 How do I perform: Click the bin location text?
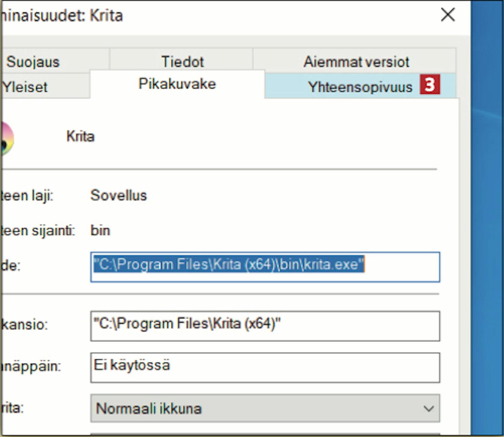(100, 231)
